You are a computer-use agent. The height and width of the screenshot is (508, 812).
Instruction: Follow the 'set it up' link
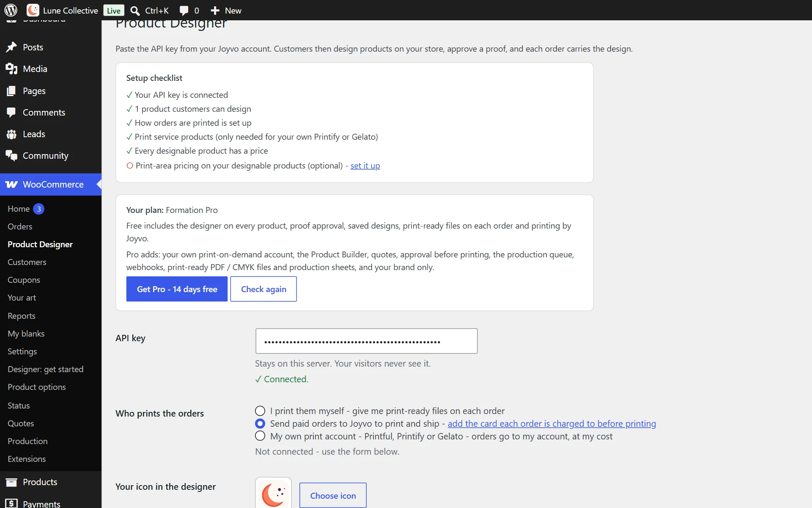(x=365, y=166)
